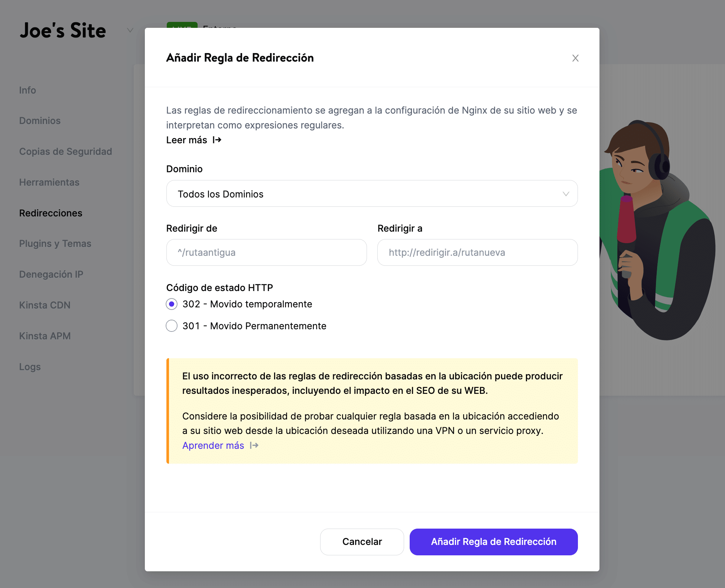This screenshot has width=725, height=588.
Task: Go to the Dominios sidebar item
Action: [x=40, y=121]
